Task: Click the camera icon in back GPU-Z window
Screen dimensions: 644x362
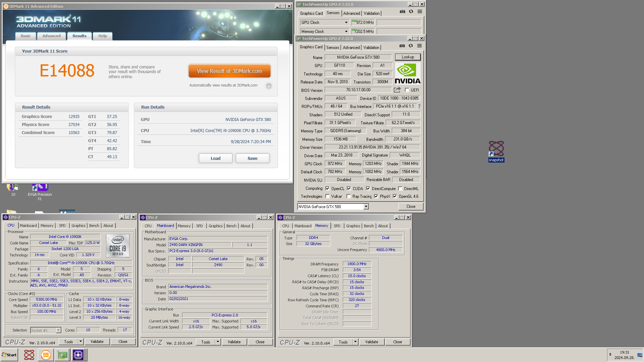Action: point(402,12)
